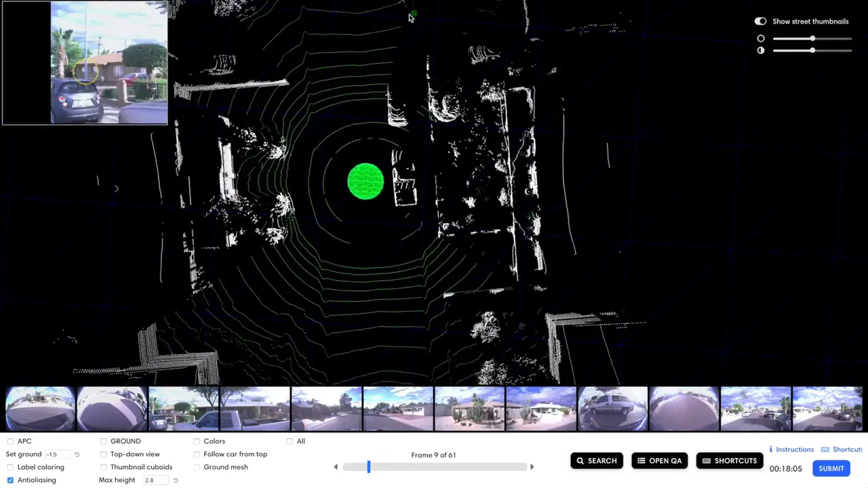868x488 pixels.
Task: Click the Max height input field
Action: pos(155,481)
